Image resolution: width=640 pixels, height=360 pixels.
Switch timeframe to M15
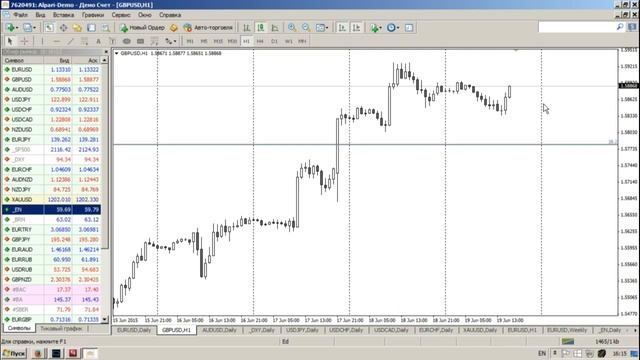coord(218,41)
